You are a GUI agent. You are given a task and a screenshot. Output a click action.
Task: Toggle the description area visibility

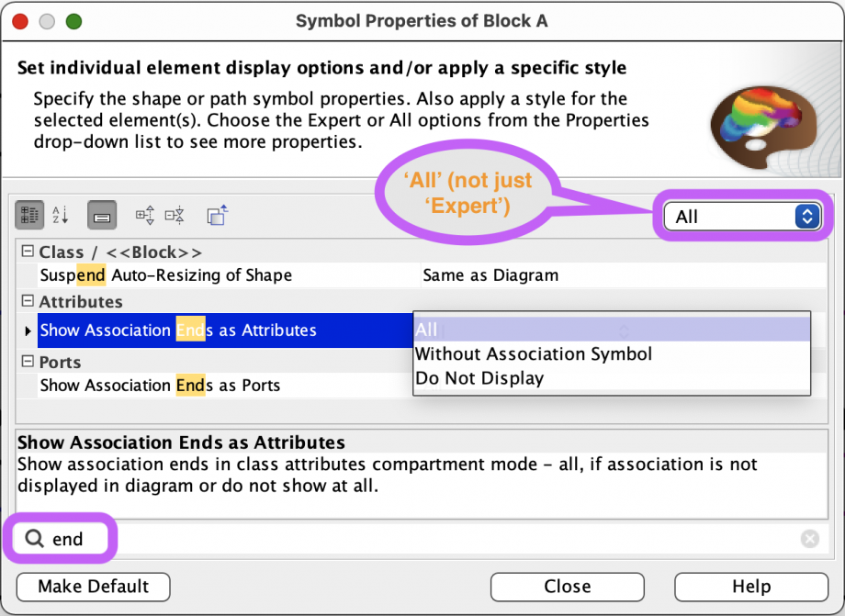click(101, 215)
